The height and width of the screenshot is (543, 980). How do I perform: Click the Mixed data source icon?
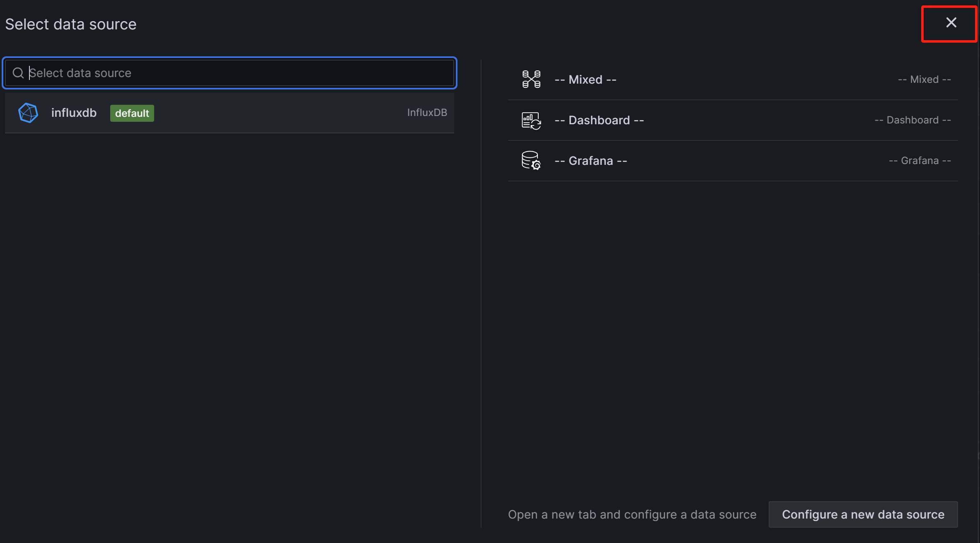tap(531, 79)
